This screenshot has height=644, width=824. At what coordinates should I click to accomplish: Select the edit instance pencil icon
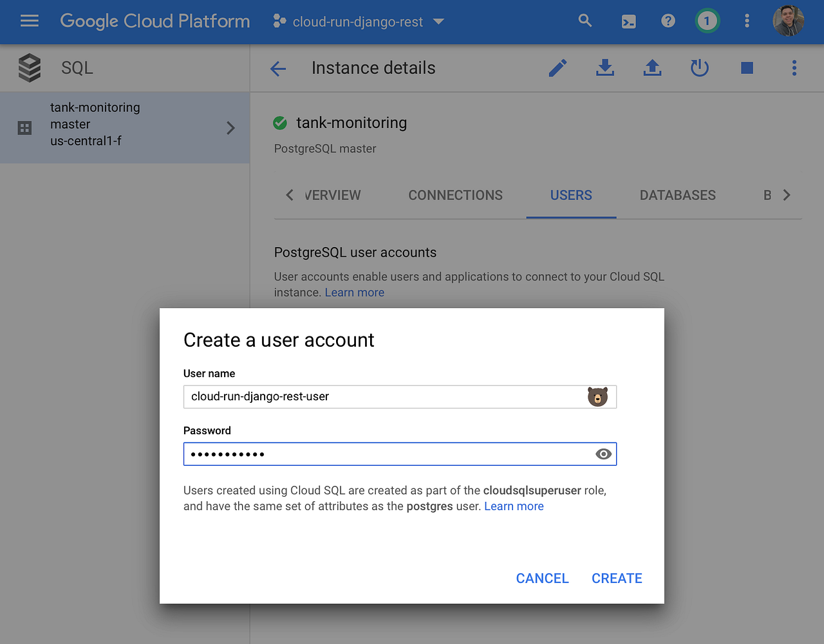click(x=557, y=68)
